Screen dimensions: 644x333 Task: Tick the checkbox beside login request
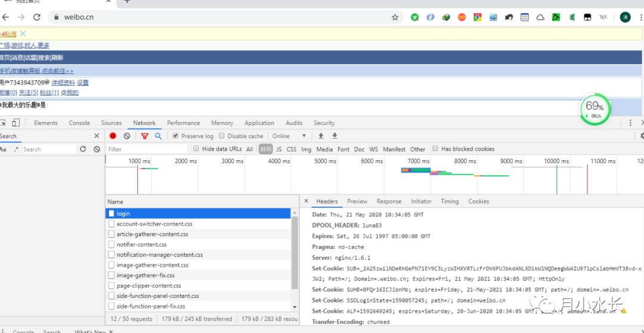tap(111, 214)
